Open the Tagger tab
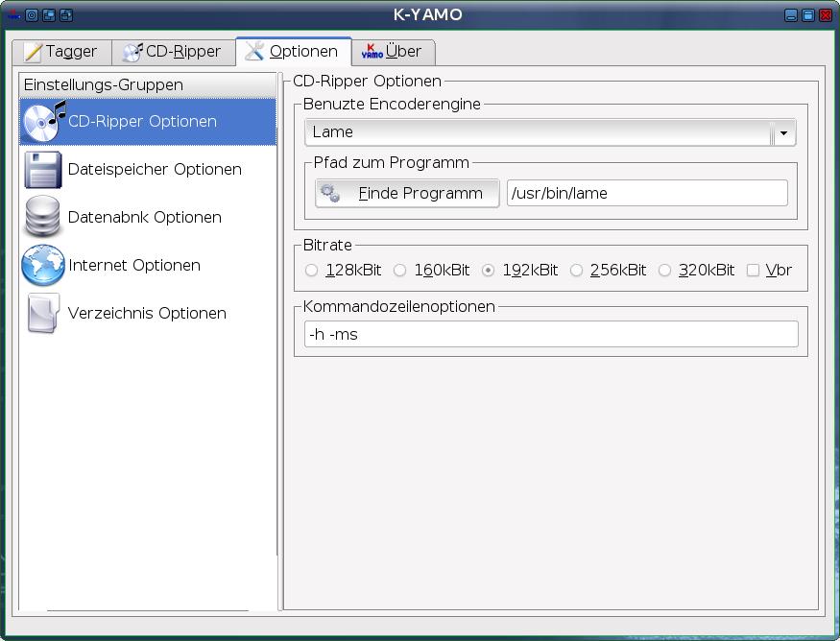The image size is (840, 641). tap(61, 52)
